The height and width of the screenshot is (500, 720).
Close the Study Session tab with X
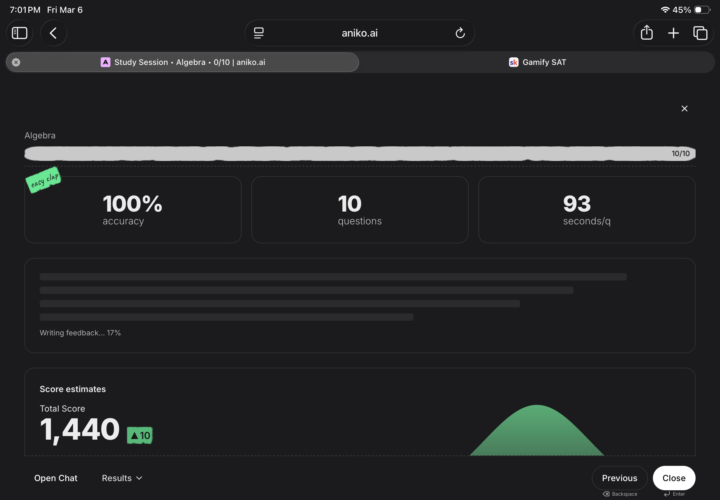16,62
